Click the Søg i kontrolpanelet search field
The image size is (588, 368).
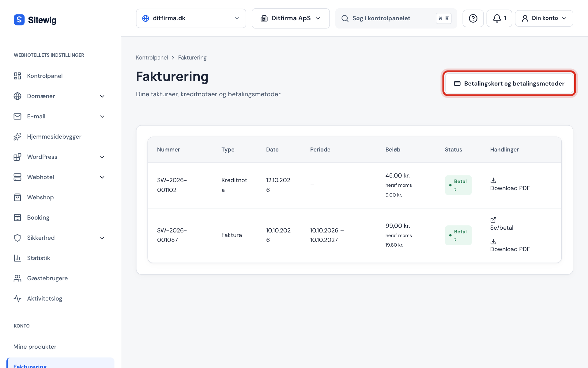[x=396, y=18]
